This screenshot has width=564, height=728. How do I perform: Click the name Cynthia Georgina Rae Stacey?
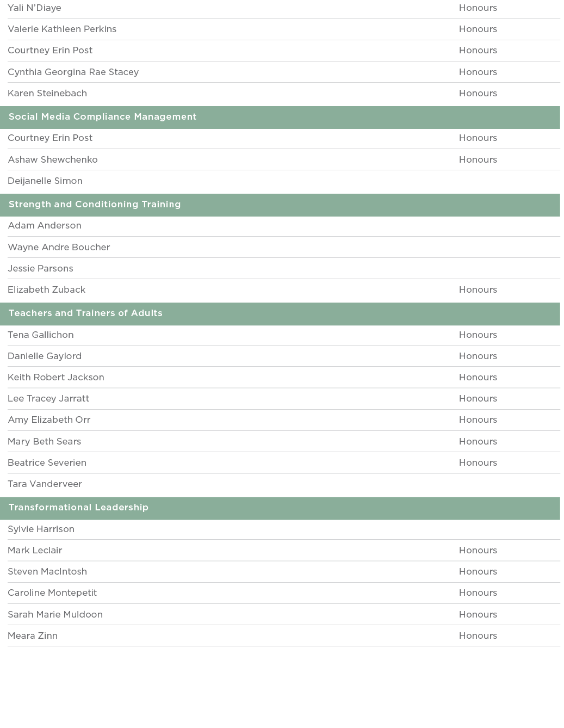73,72
